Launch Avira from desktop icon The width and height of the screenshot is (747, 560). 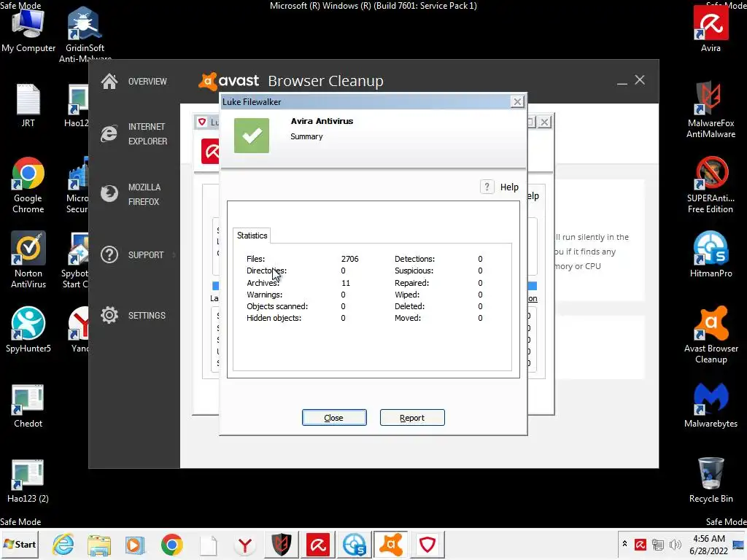(711, 29)
